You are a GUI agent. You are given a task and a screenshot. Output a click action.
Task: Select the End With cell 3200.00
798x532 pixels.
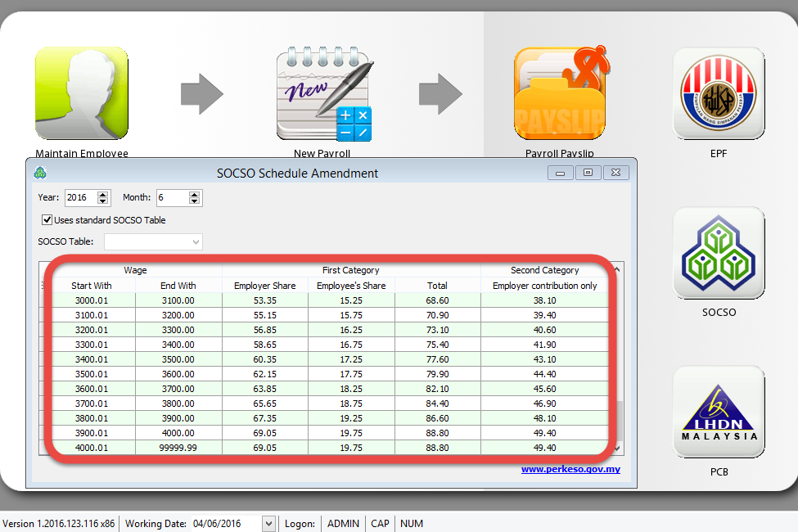click(x=178, y=315)
